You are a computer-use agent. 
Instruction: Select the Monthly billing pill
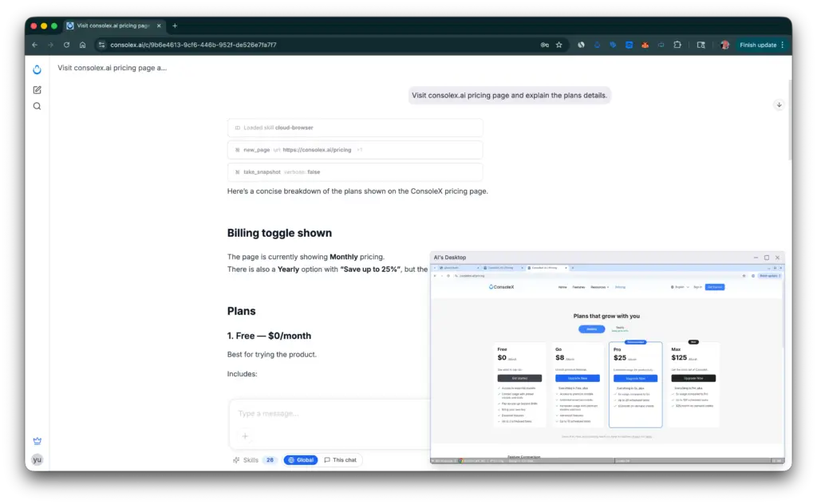coord(592,329)
